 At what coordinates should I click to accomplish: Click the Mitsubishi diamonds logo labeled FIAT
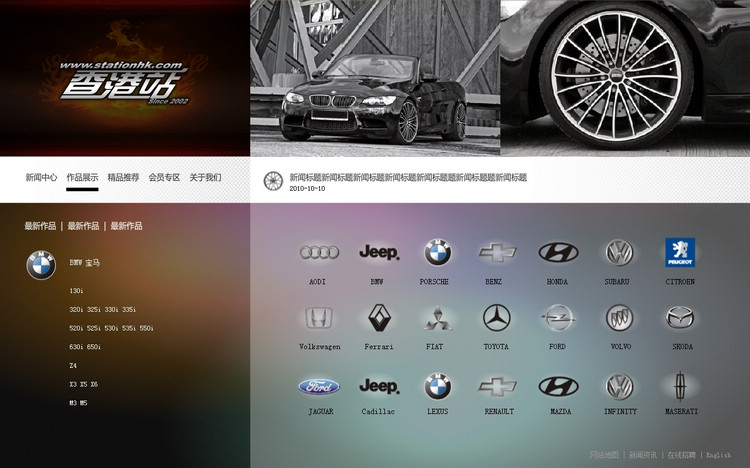[437, 318]
